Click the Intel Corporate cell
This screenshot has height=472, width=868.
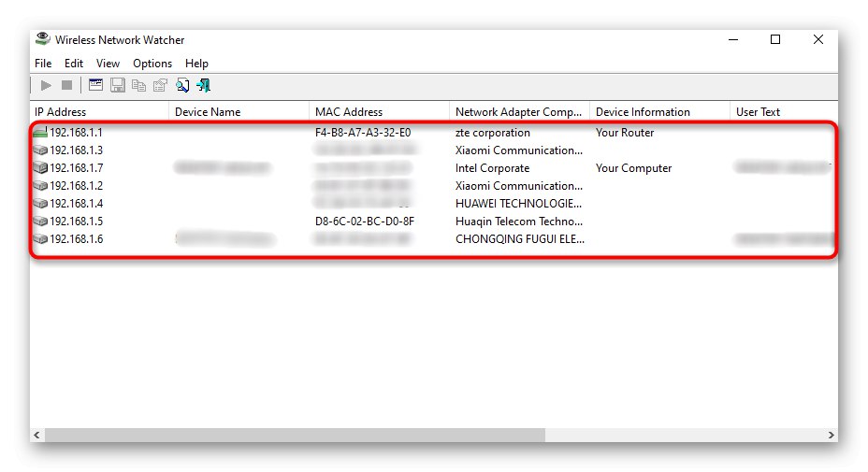pyautogui.click(x=492, y=167)
